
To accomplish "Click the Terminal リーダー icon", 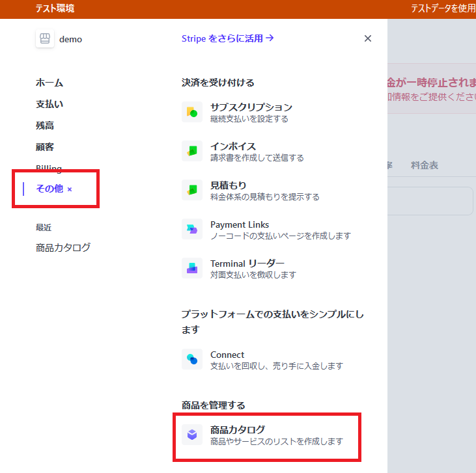I will 191,268.
